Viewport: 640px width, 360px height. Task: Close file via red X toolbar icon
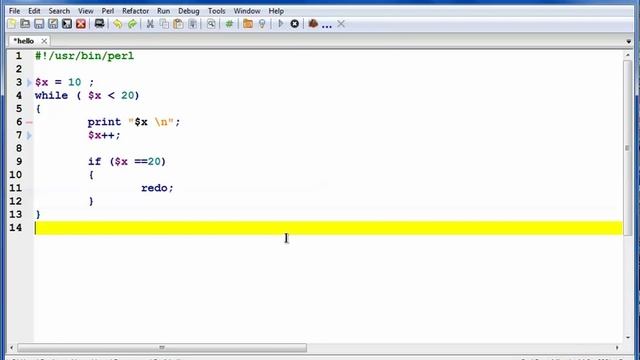click(81, 24)
